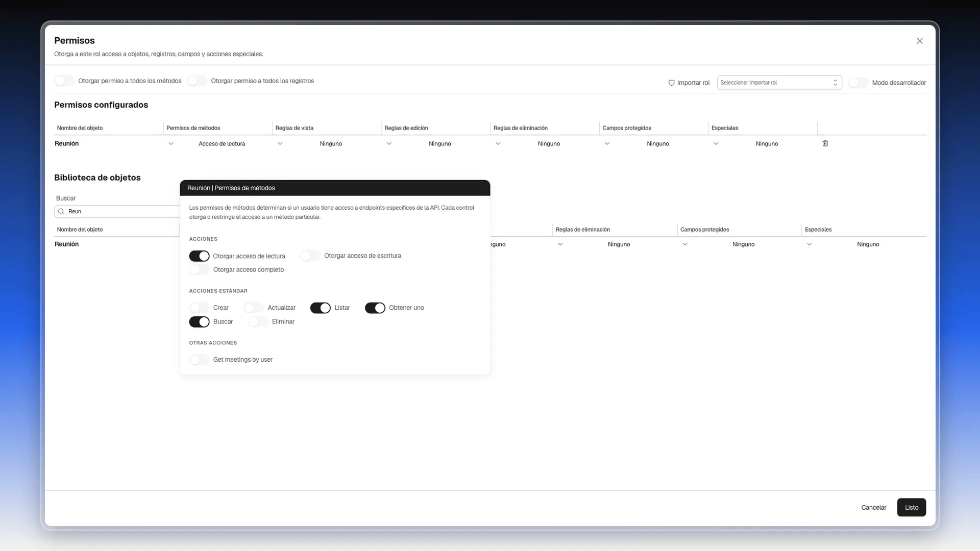The width and height of the screenshot is (980, 551).
Task: Enable Get meetings by user toggle
Action: point(199,360)
